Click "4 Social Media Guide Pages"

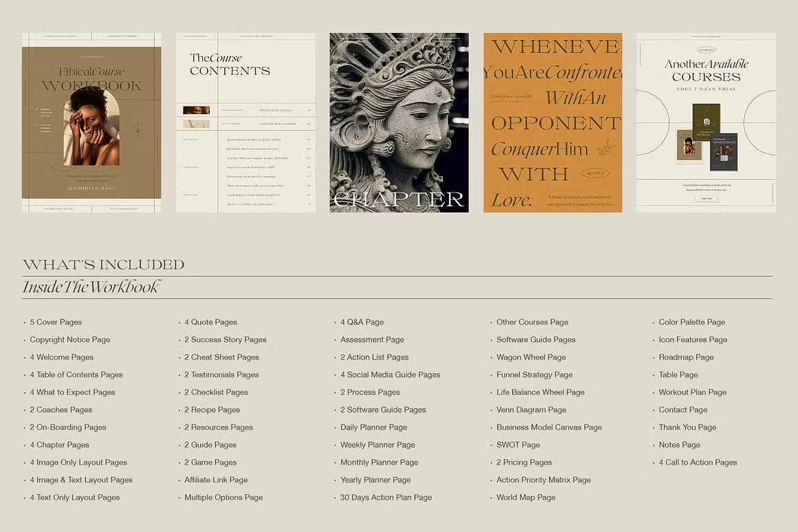point(390,375)
